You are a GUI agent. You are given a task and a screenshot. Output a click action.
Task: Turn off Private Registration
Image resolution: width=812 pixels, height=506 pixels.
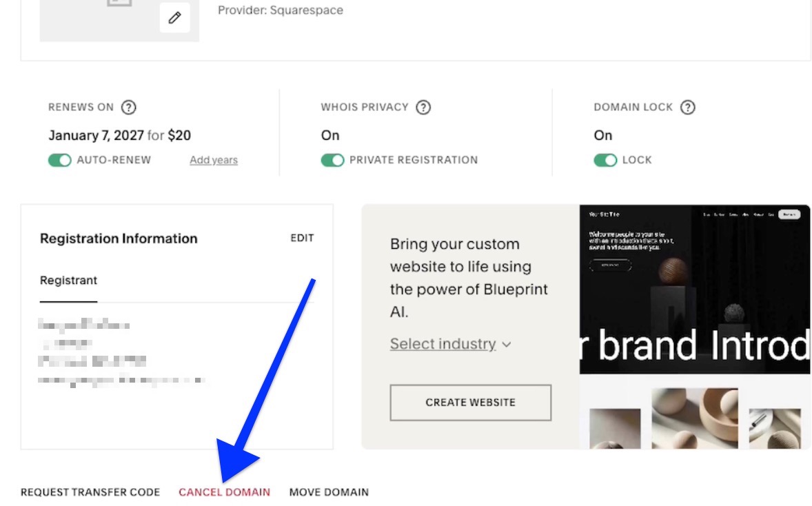point(333,159)
